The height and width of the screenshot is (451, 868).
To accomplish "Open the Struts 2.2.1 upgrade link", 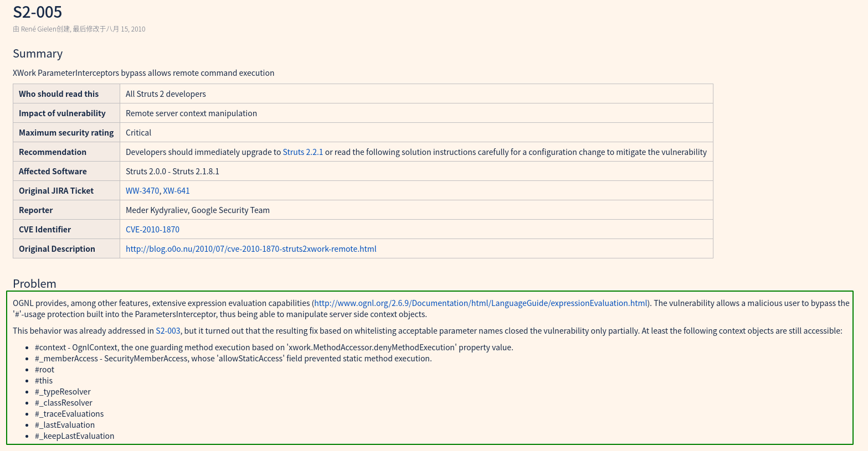I will 302,152.
